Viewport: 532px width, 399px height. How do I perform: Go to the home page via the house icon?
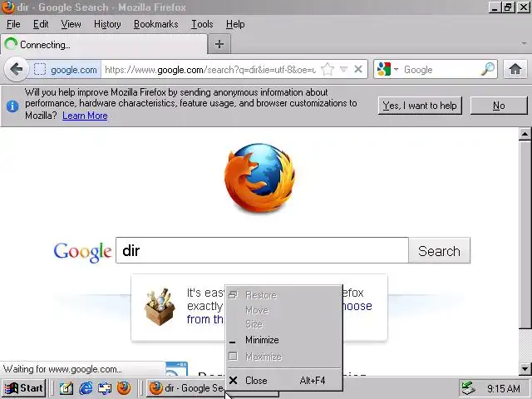click(515, 69)
